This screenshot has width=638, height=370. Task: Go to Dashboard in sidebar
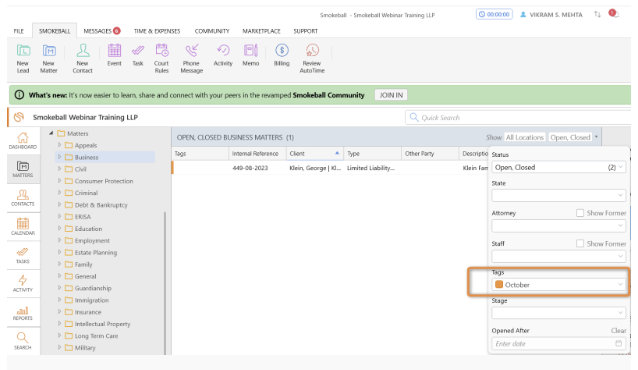coord(23,140)
